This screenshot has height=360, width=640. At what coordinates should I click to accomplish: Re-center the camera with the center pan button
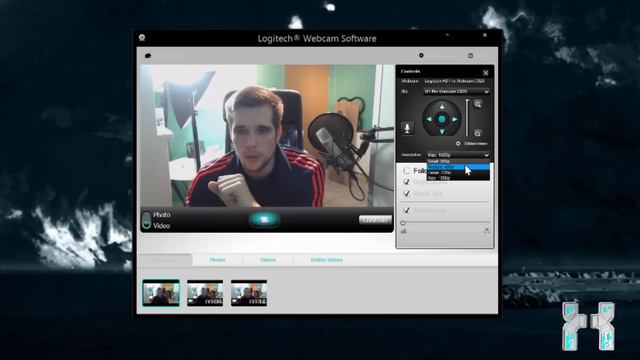pos(442,119)
